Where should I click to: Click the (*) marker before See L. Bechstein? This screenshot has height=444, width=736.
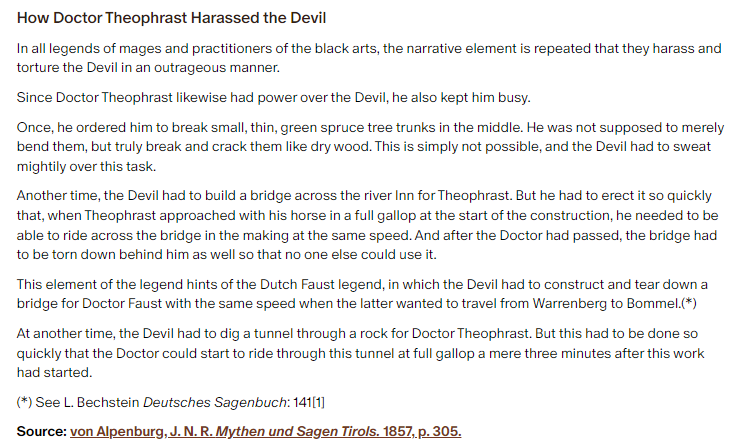24,402
